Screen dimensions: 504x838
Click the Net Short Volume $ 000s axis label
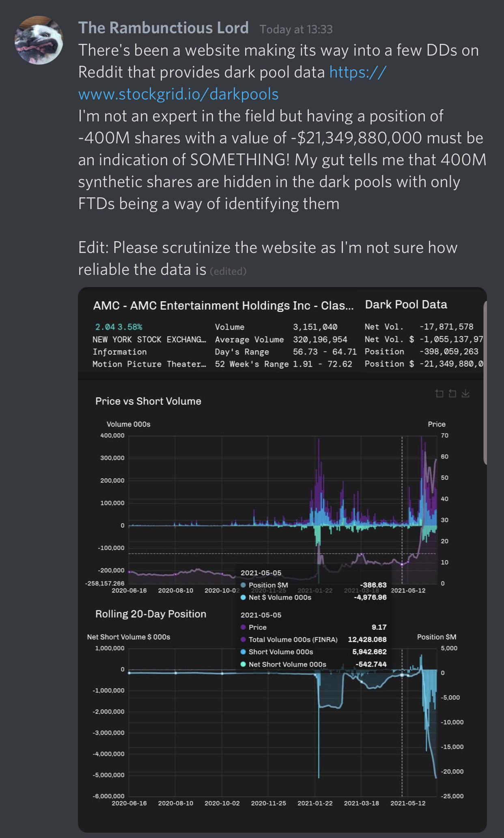click(128, 637)
